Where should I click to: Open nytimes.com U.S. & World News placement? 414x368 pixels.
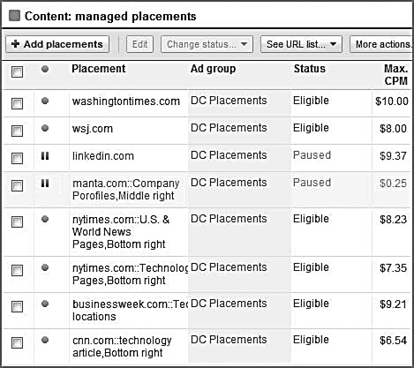coord(121,232)
